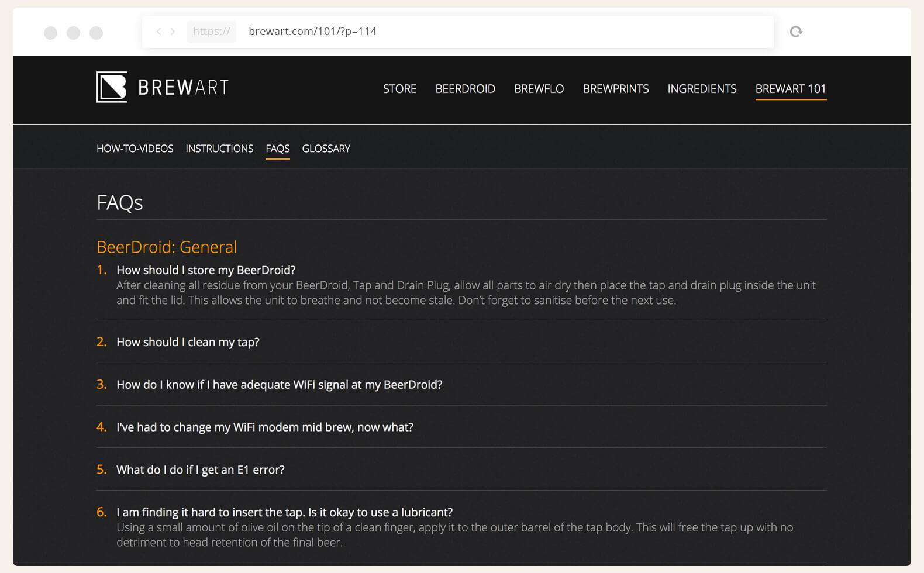Open the INGREDIENTS section
Viewport: 924px width, 573px height.
click(x=702, y=89)
